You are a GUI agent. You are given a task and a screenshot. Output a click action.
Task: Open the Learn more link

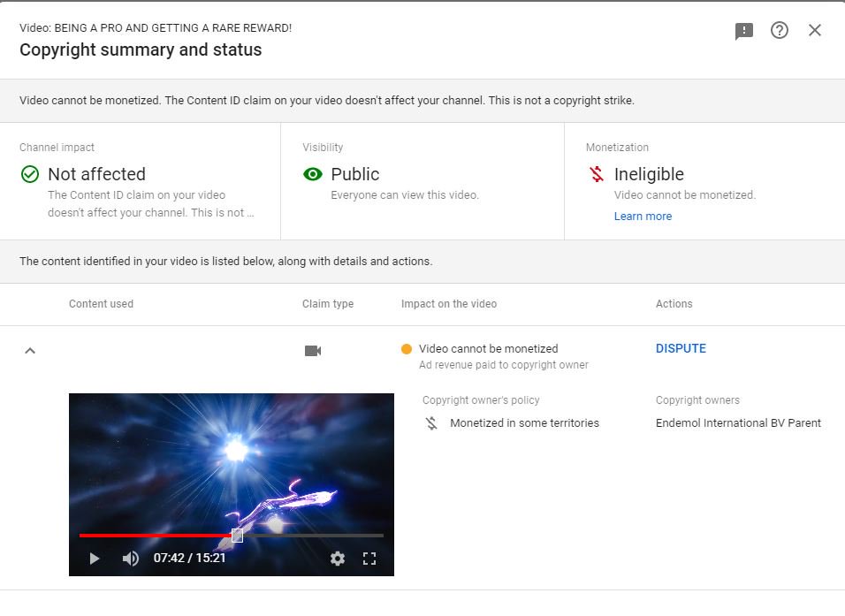click(643, 217)
